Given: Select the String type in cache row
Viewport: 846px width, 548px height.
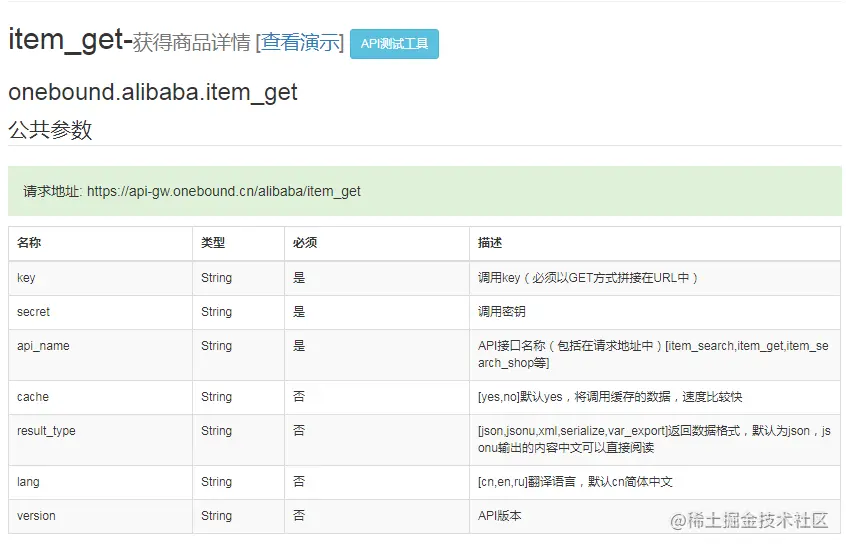Looking at the screenshot, I should tap(216, 397).
